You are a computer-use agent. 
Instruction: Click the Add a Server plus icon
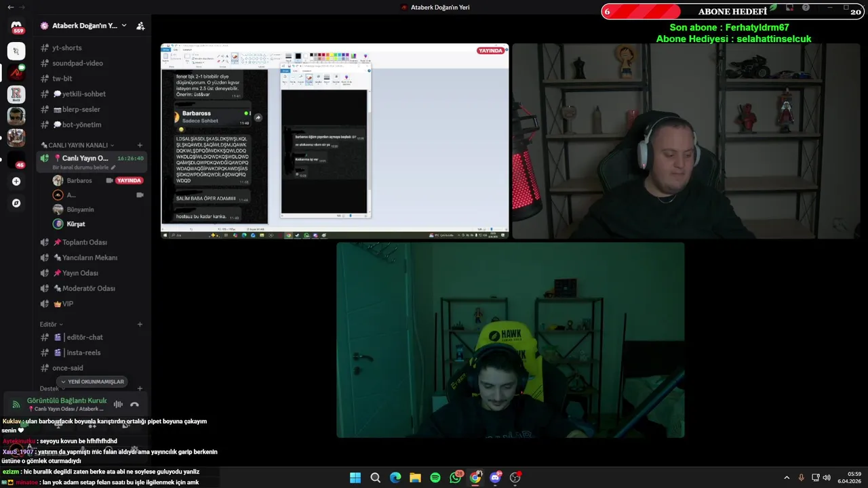point(16,181)
